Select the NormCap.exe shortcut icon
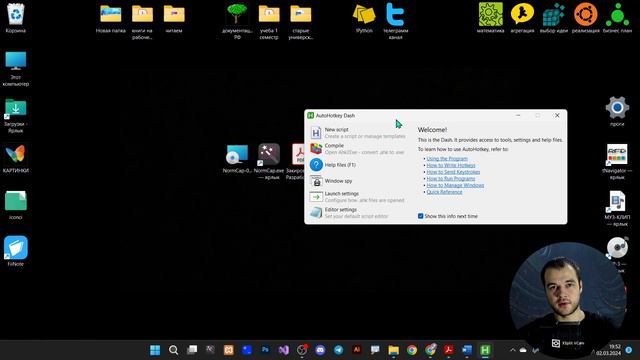 click(269, 161)
